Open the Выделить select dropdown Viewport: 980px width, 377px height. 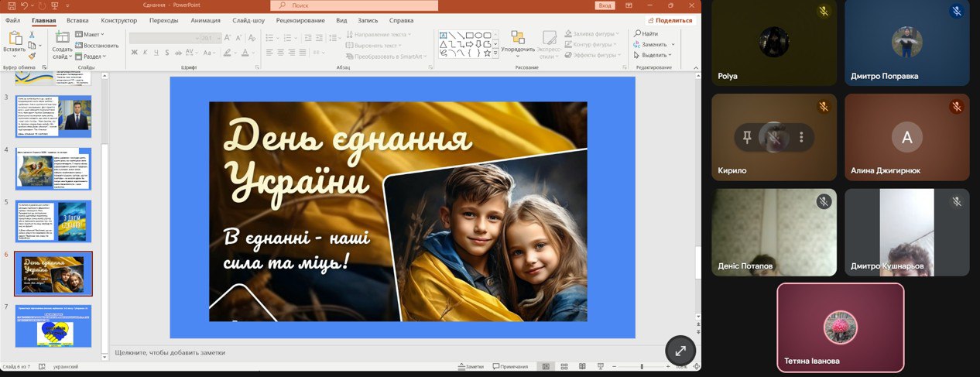654,55
